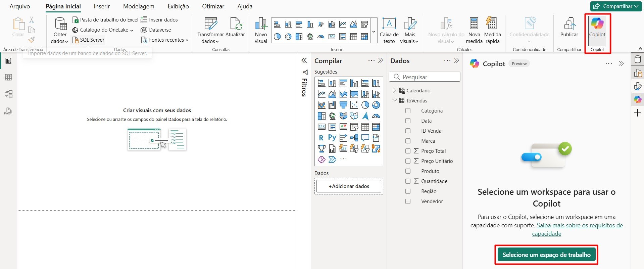The height and width of the screenshot is (269, 644).
Task: Switch to the Modelagem tab
Action: [x=139, y=6]
